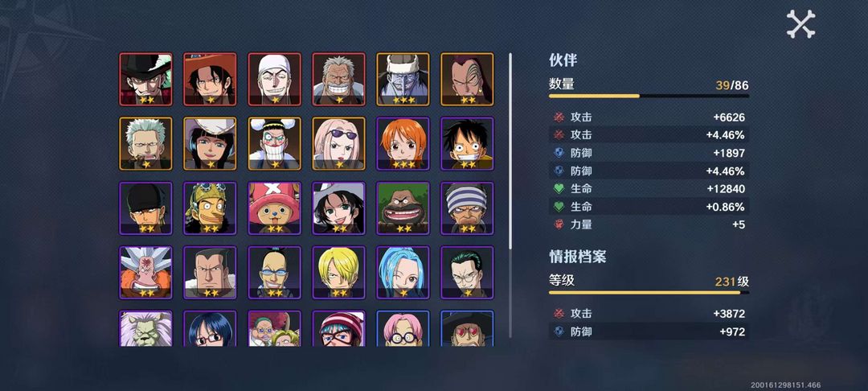The image size is (868, 391).
Task: Select Usopp with yellow goggles
Action: [x=210, y=208]
